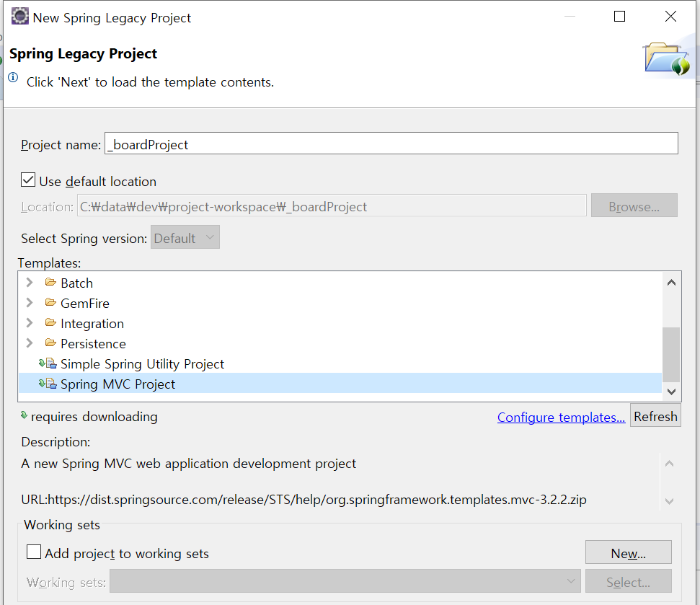Open the Configure templates link
The image size is (700, 605).
tap(561, 417)
